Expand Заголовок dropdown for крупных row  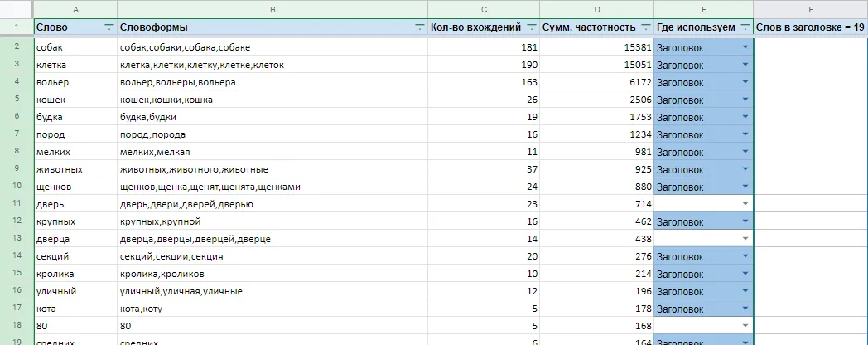745,222
